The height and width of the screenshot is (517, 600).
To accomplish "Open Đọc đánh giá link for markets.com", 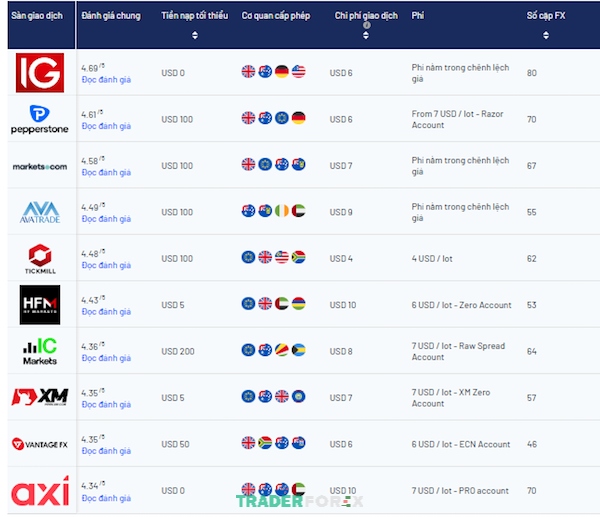I will 106,173.
